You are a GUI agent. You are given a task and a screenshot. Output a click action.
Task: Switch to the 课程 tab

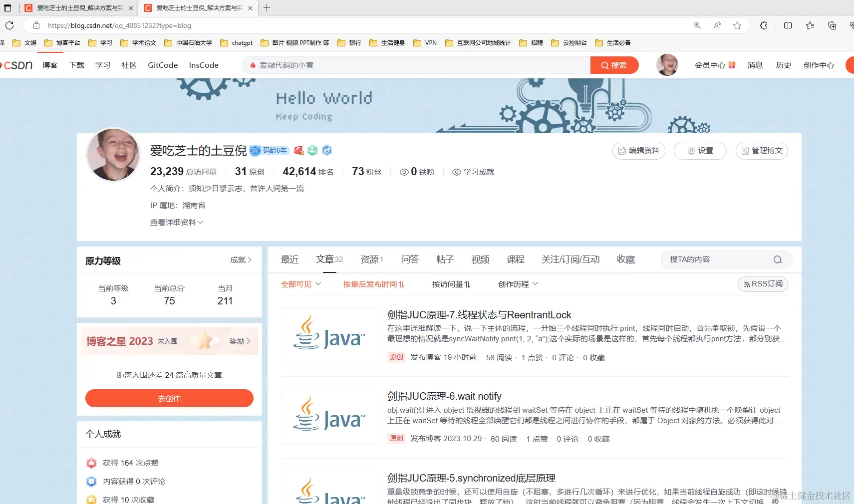click(x=516, y=259)
